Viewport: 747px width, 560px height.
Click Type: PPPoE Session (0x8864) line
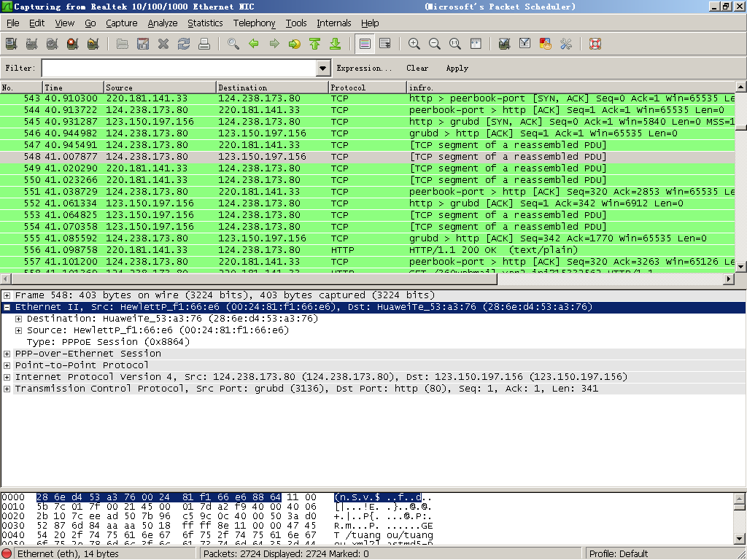point(108,342)
